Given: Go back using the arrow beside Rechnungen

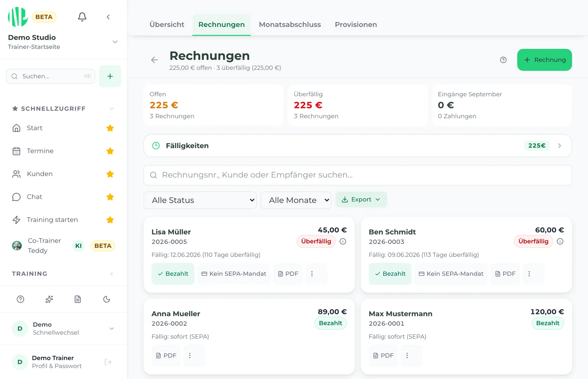Looking at the screenshot, I should [154, 60].
